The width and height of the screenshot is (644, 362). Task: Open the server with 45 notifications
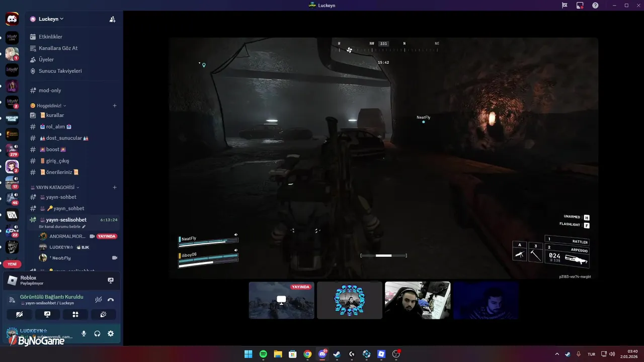pos(12,199)
